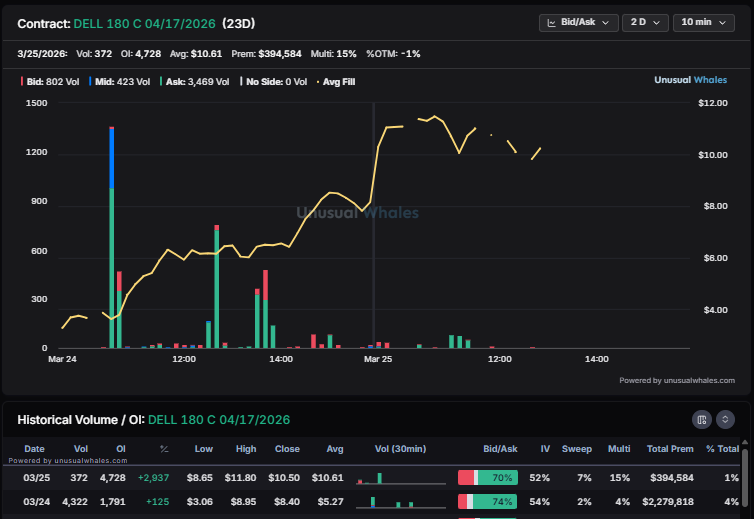
Task: Sort table by IV column header
Action: pyautogui.click(x=545, y=449)
